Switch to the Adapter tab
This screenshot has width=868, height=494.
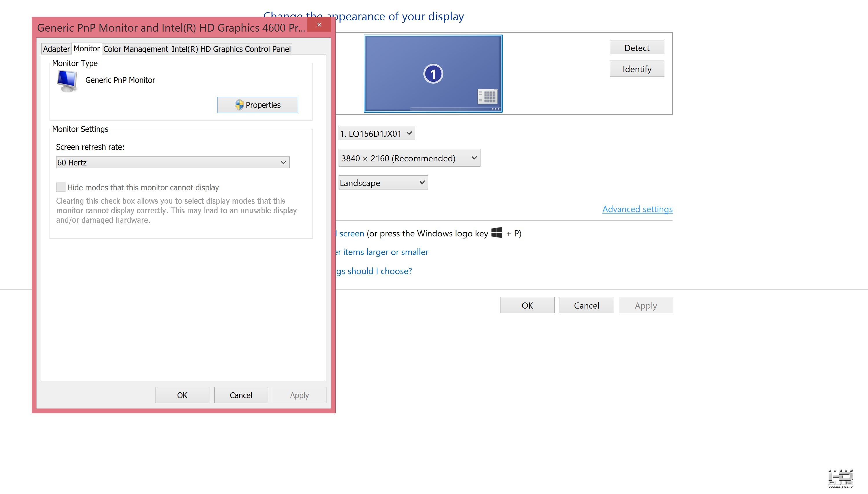pyautogui.click(x=56, y=49)
